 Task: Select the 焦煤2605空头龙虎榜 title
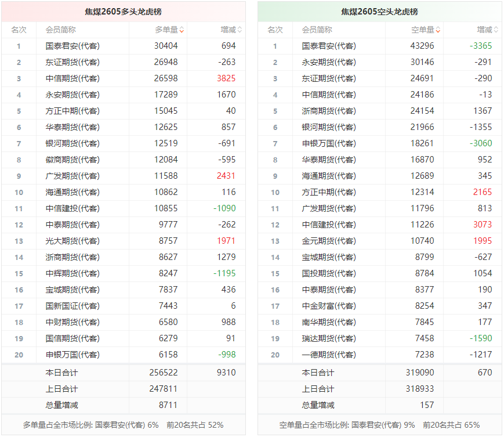380,12
